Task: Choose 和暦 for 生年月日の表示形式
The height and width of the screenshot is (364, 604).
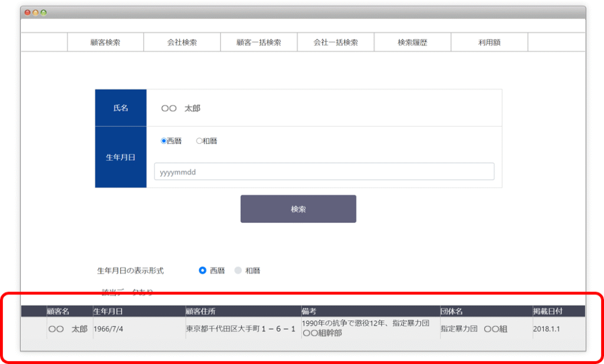Action: click(238, 271)
